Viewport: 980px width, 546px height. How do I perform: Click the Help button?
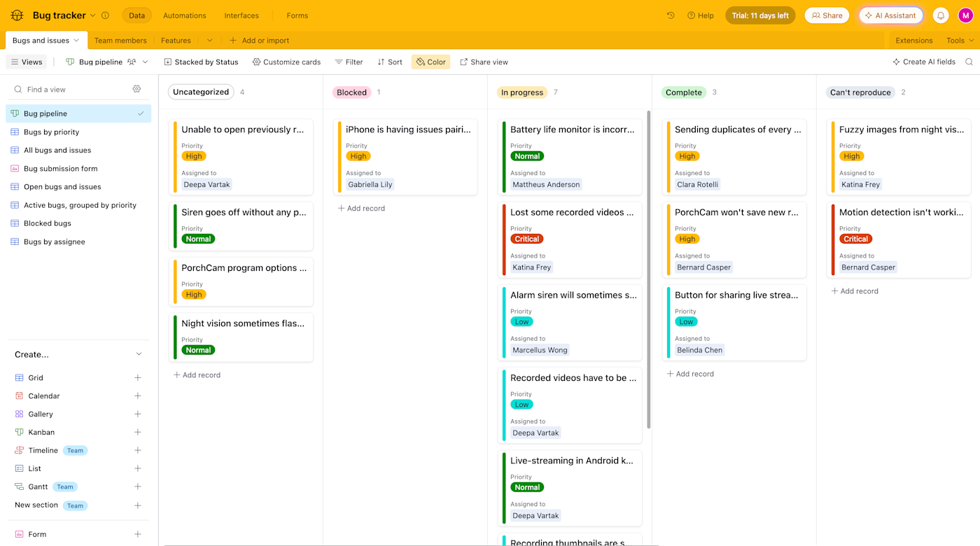tap(700, 15)
